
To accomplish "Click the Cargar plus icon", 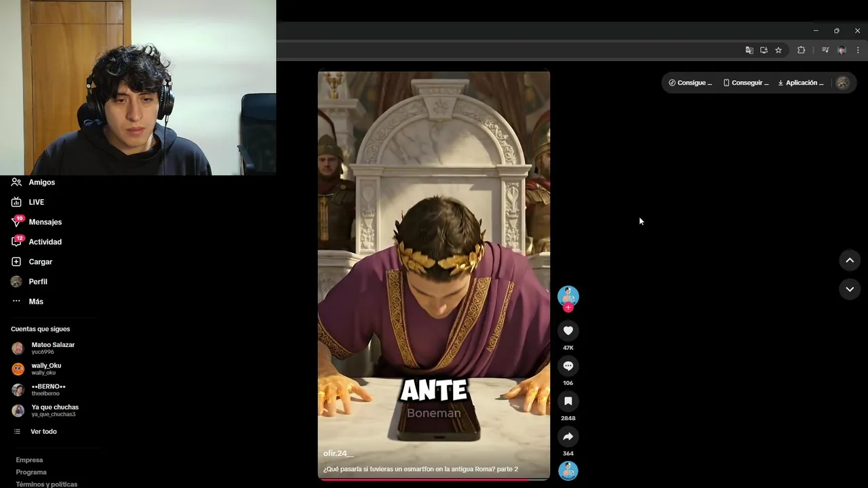I will coord(16,262).
